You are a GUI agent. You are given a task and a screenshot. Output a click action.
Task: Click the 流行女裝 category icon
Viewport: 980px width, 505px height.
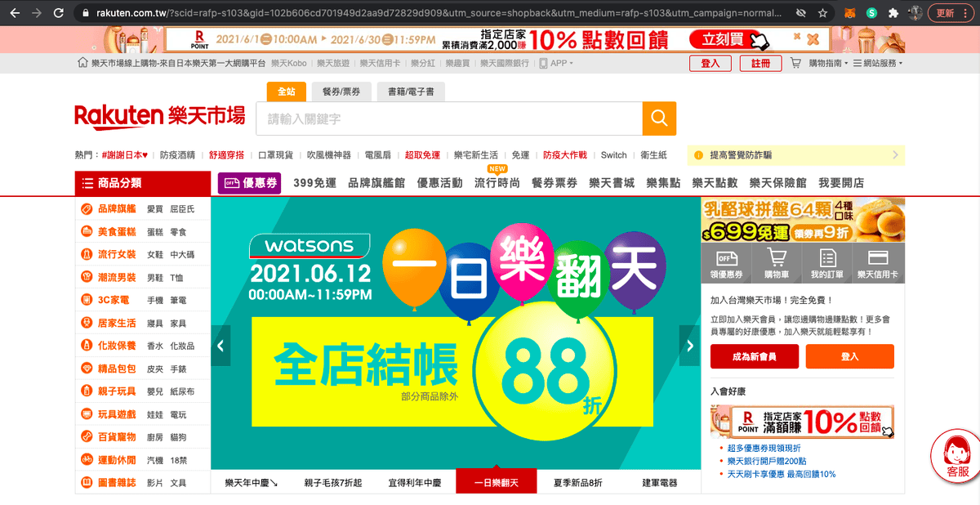(x=87, y=255)
